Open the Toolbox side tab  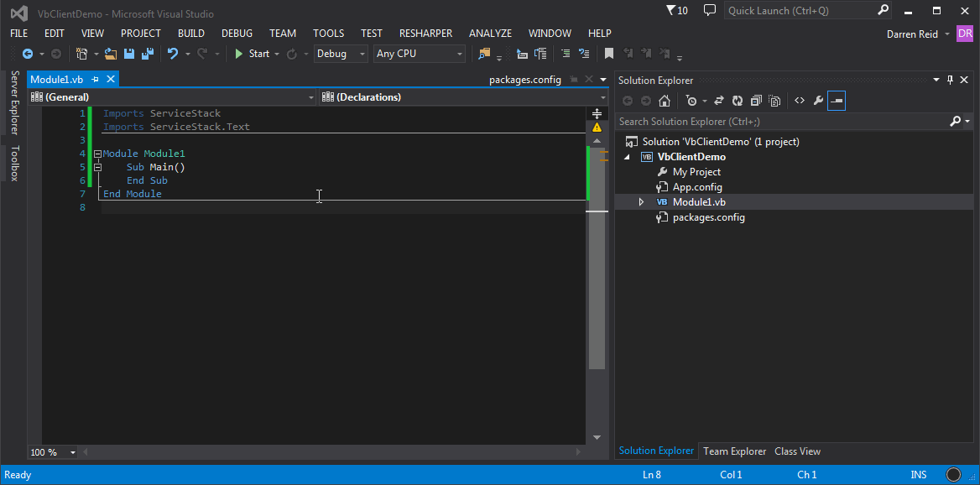pos(14,163)
